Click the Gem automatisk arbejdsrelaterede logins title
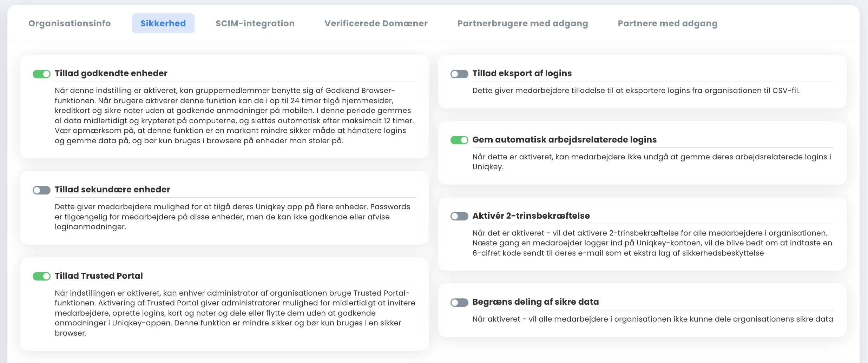Viewport: 868px width, 363px height. (x=564, y=140)
